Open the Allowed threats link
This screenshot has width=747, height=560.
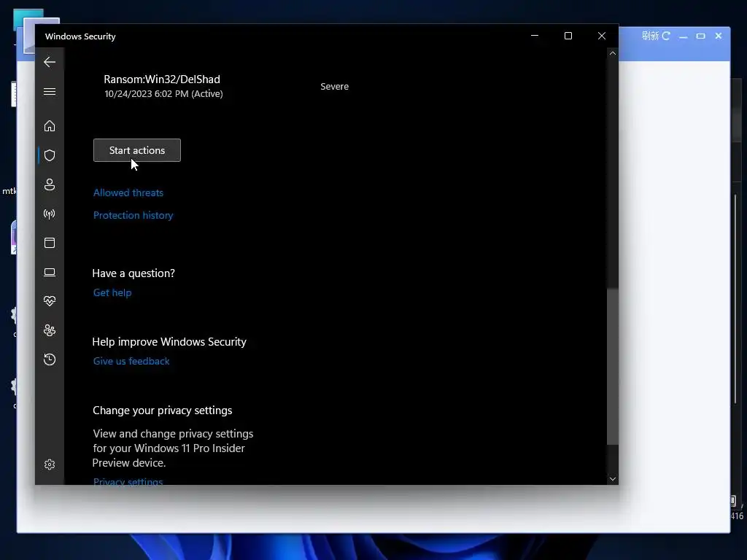[x=128, y=192]
